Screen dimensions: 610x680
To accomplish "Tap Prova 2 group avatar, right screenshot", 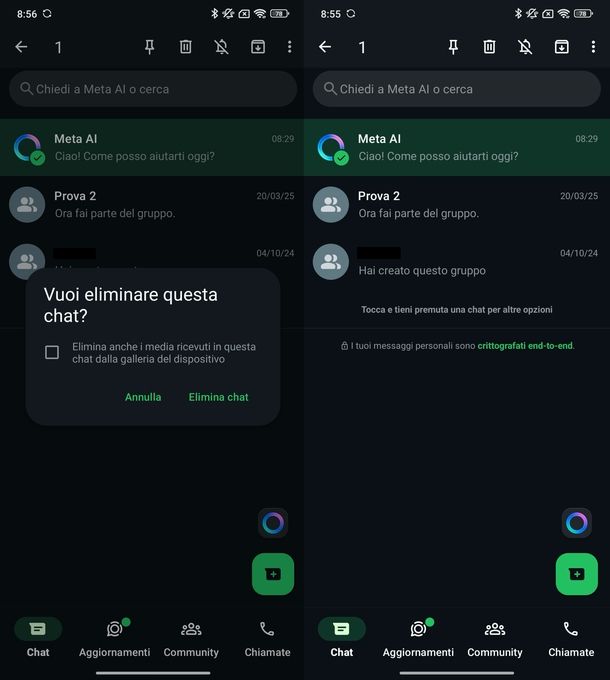I will [x=331, y=205].
